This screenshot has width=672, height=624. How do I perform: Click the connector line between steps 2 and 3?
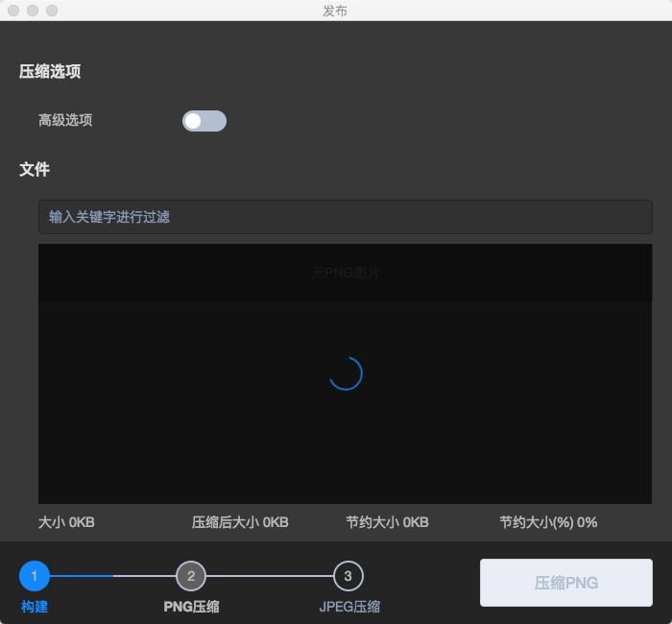point(270,576)
